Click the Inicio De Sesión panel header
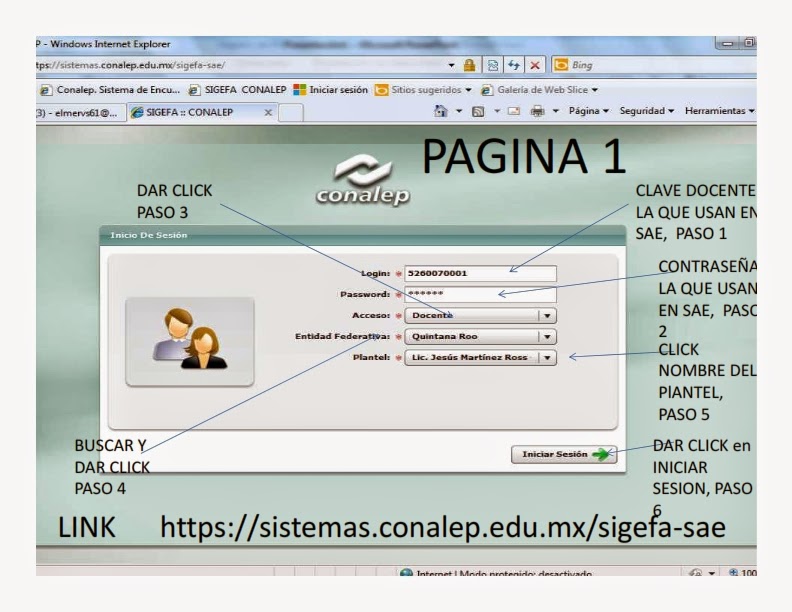 pyautogui.click(x=362, y=235)
